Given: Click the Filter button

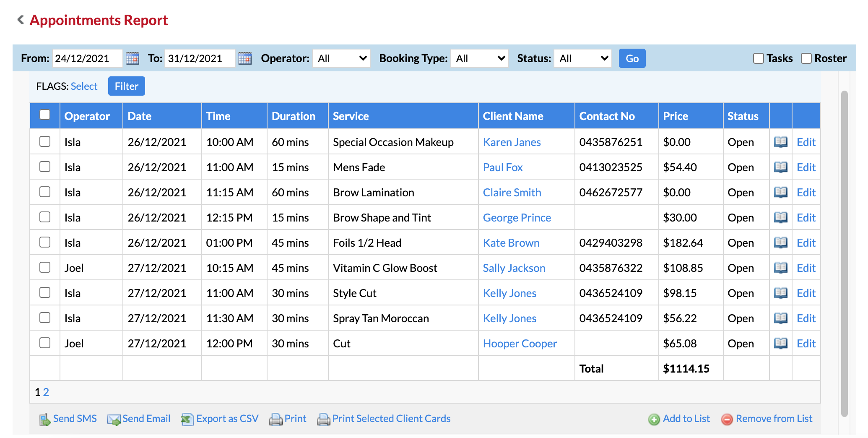Looking at the screenshot, I should tap(126, 86).
